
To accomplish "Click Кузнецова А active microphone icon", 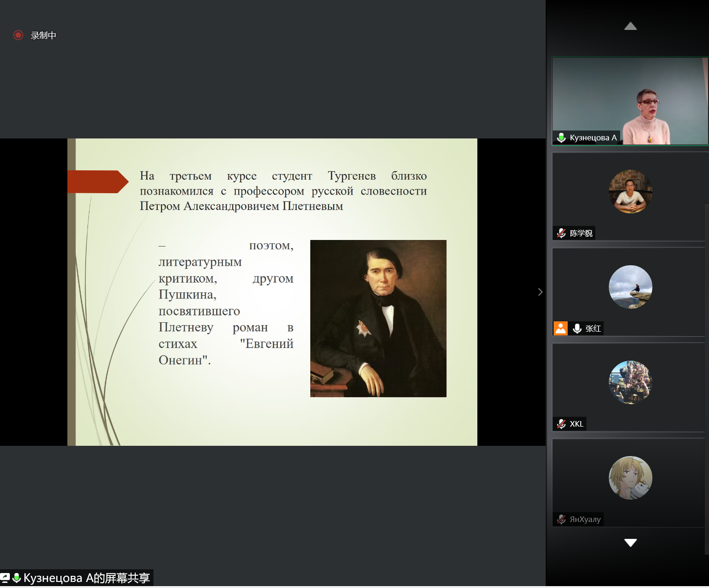I will point(562,138).
